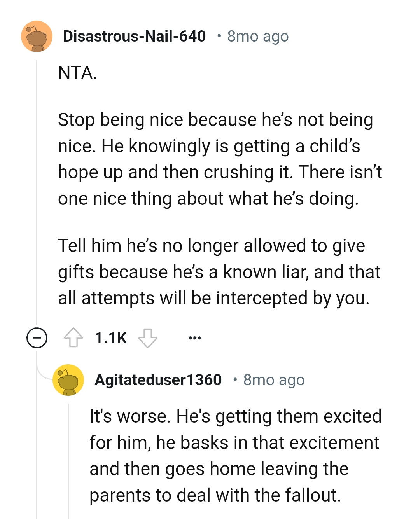Click the 'Tell him he's no longer' paragraph

(218, 272)
